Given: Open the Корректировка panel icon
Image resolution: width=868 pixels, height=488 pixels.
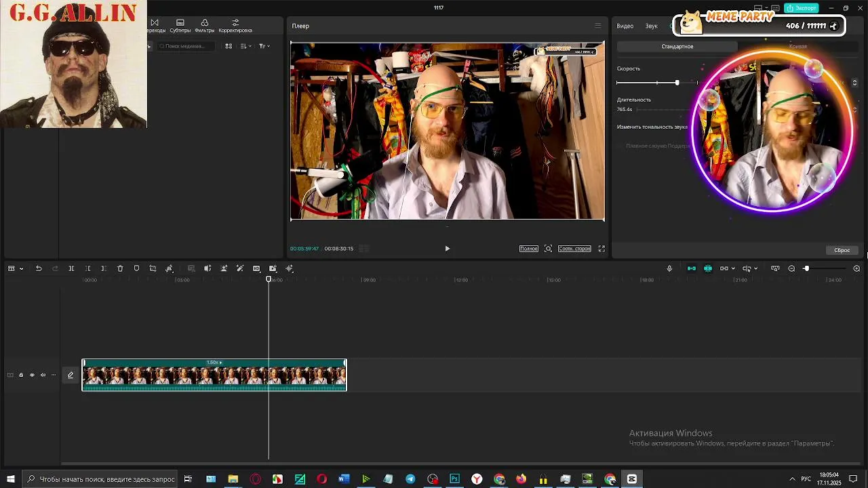Looking at the screenshot, I should tap(235, 26).
